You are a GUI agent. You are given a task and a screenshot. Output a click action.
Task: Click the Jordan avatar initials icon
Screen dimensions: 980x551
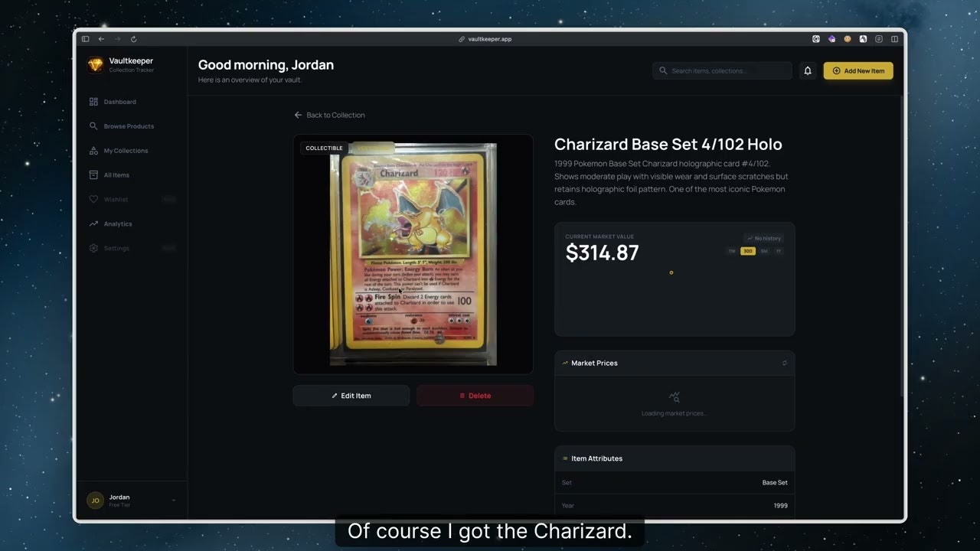coord(95,500)
